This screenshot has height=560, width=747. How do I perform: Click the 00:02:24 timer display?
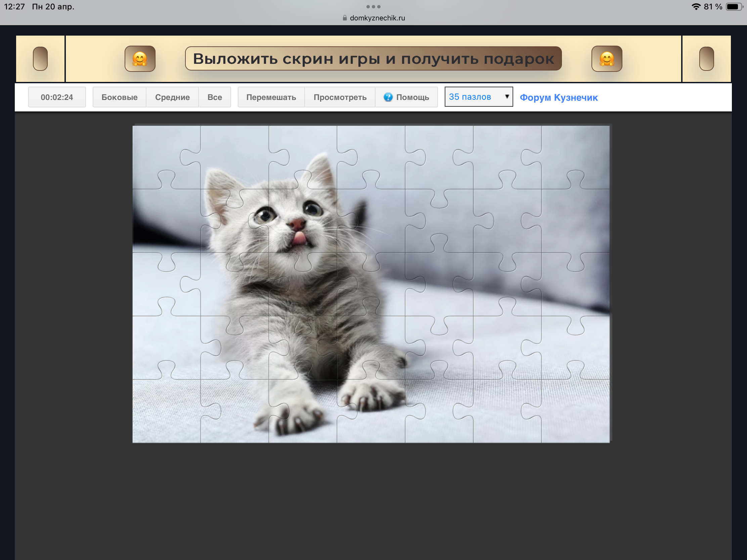tap(57, 97)
